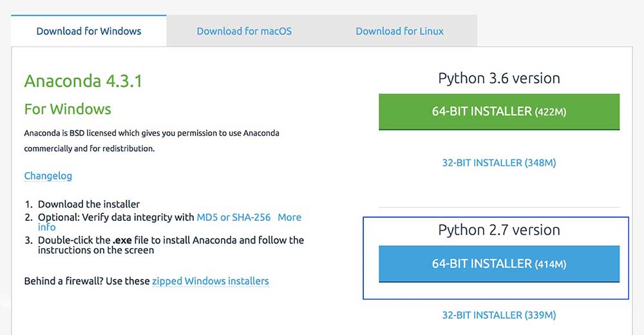Click the green For Windows subheading

pyautogui.click(x=68, y=110)
